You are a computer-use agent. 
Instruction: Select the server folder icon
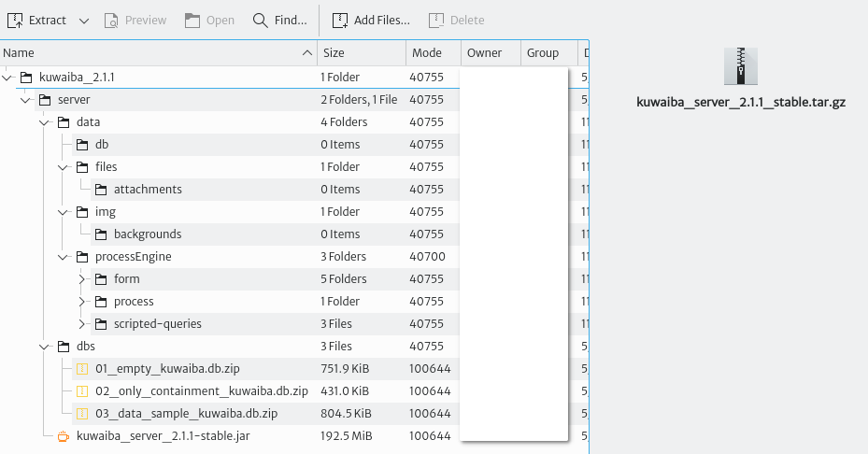coord(45,100)
